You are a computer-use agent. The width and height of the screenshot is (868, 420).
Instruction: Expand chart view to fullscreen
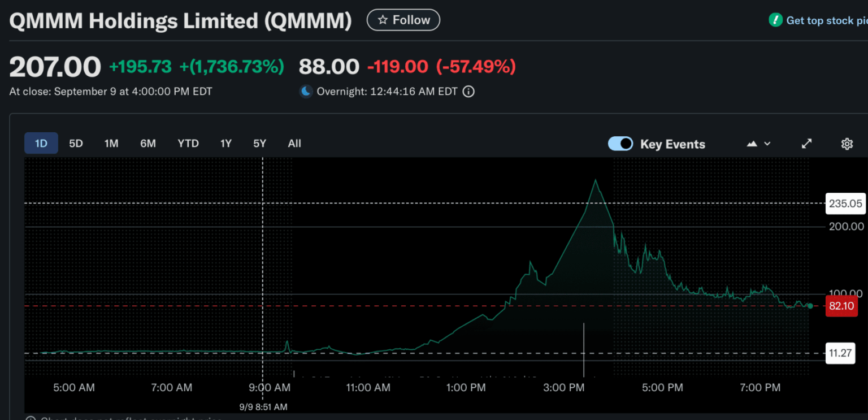[x=806, y=144]
